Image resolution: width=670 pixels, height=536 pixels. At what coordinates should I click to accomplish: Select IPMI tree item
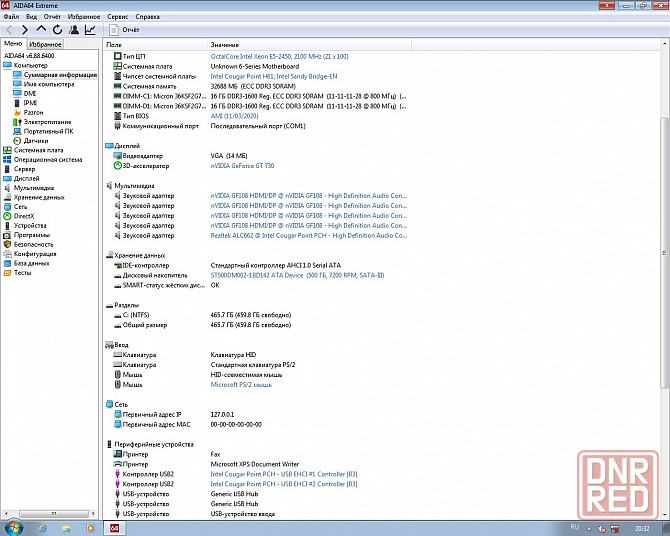pyautogui.click(x=26, y=103)
